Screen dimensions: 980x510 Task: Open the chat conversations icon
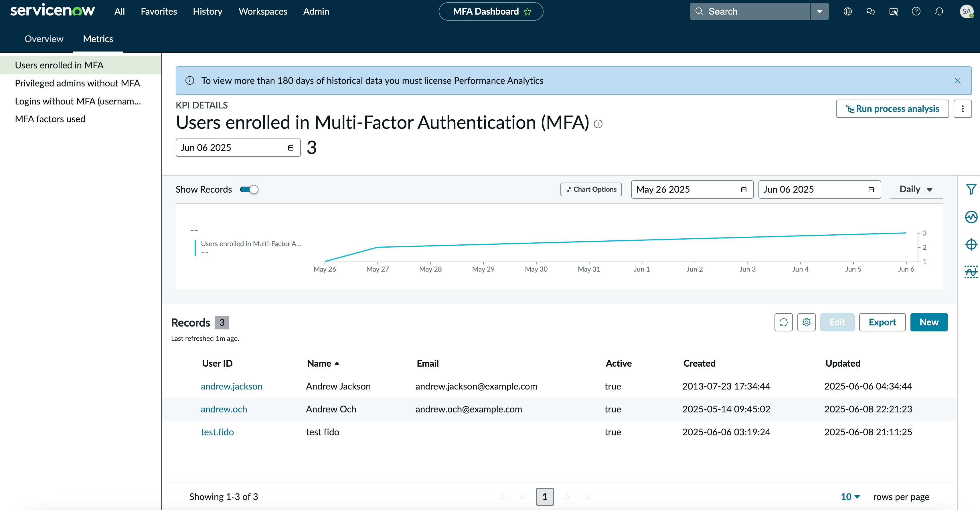click(870, 11)
